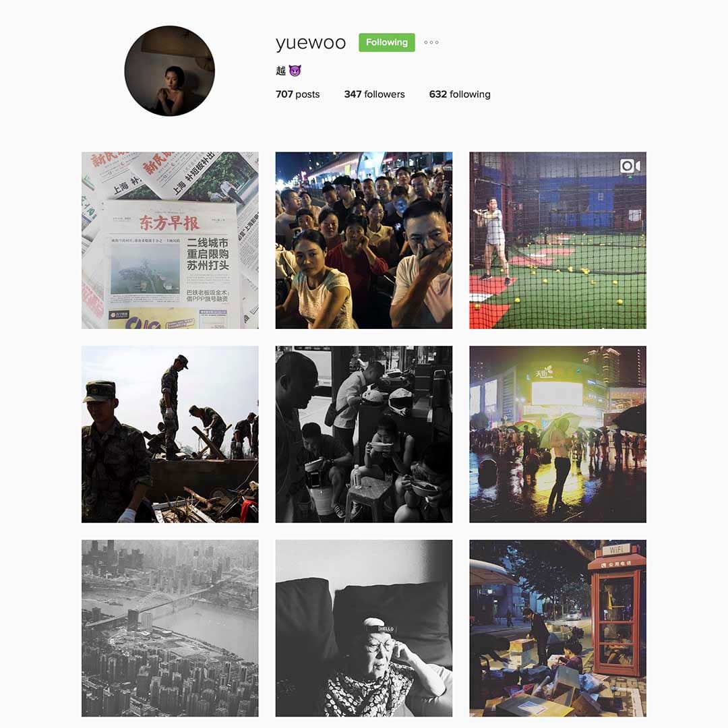Image resolution: width=728 pixels, height=728 pixels.
Task: Open the red WiFi phone booth photo
Action: (557, 628)
